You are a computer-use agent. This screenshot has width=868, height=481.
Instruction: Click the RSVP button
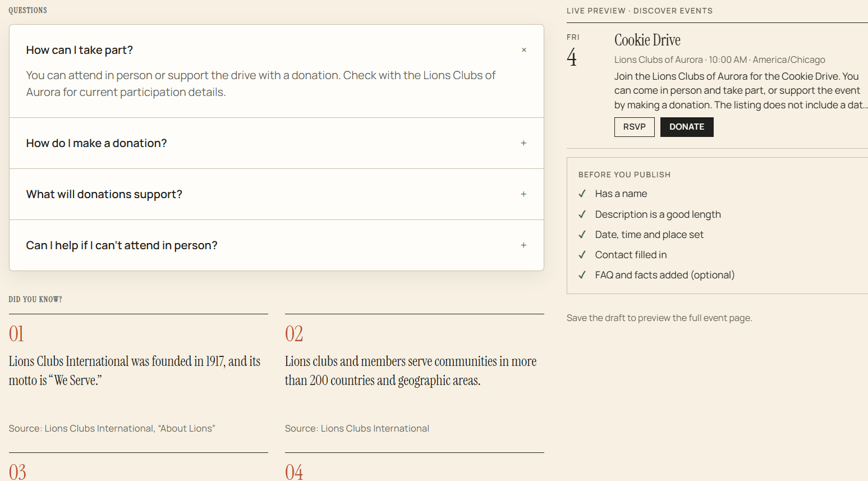click(634, 127)
